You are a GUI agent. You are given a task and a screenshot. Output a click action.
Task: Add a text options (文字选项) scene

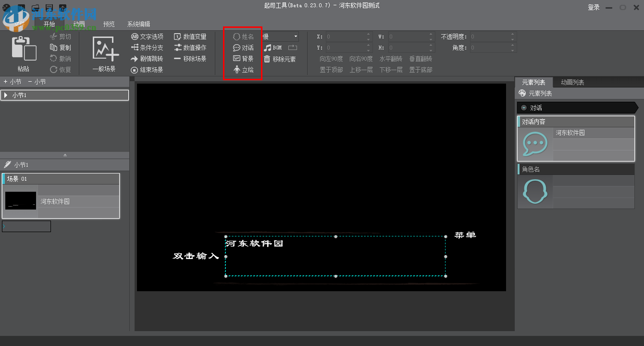(x=147, y=37)
